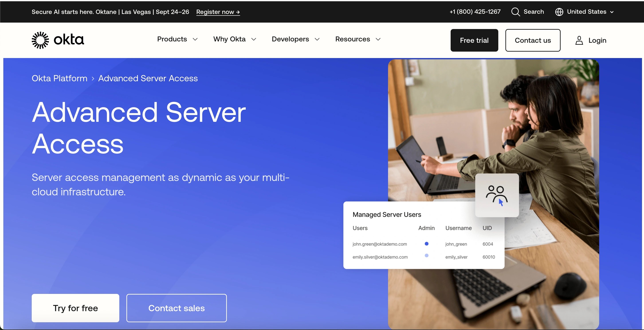Click the john_green username cell

coord(456,244)
